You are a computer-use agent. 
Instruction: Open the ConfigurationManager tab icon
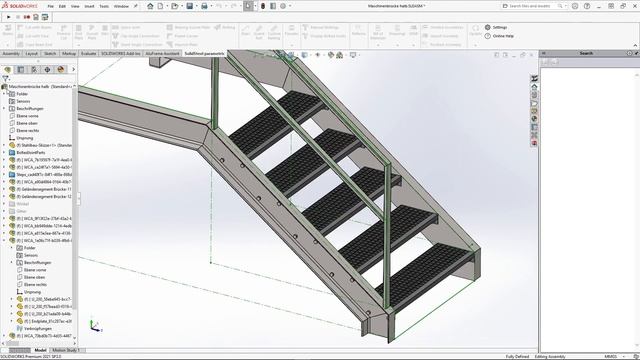pos(34,69)
